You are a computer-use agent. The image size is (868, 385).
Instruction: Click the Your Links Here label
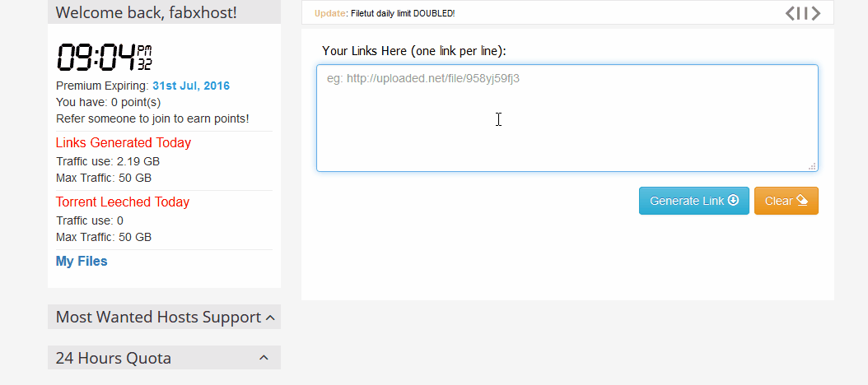point(413,51)
